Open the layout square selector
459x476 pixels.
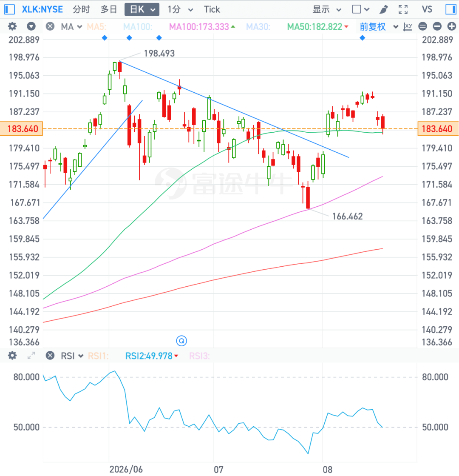357,9
